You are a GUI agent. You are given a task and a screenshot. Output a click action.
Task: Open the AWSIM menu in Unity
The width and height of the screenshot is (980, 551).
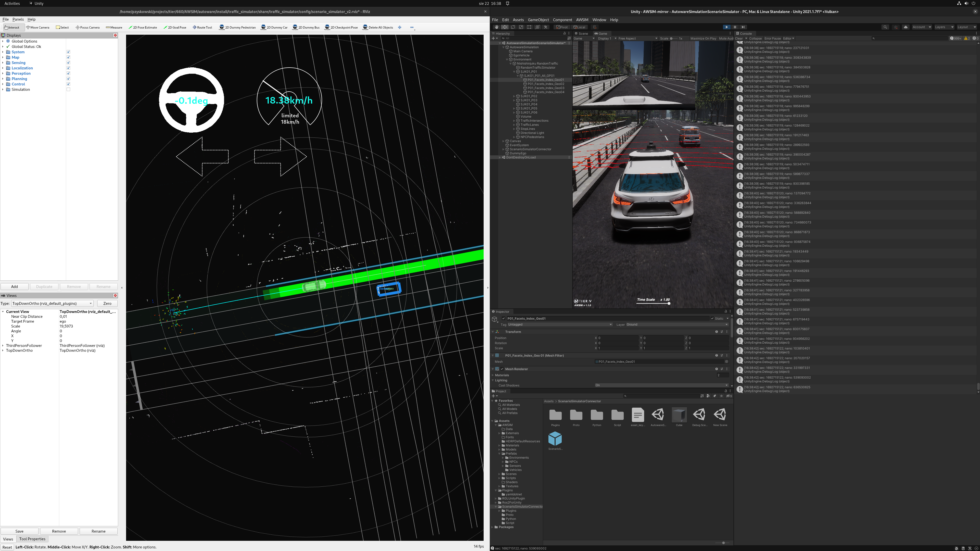pos(580,19)
